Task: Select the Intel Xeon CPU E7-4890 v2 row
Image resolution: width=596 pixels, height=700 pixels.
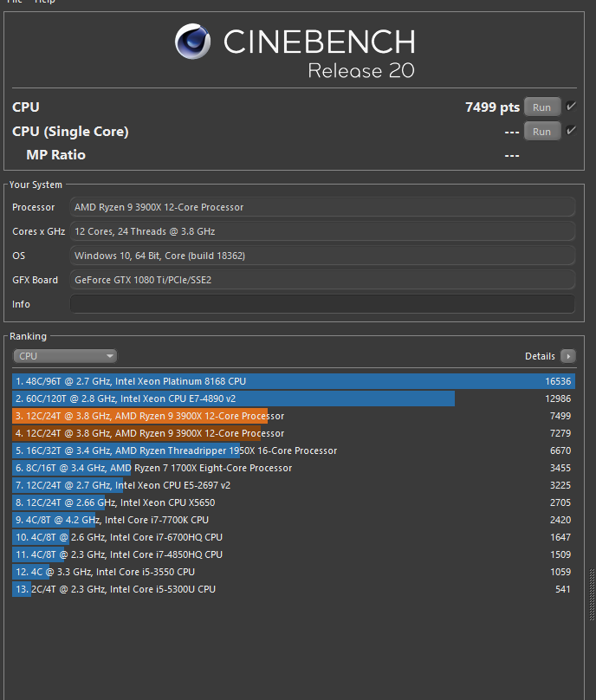Action: [x=294, y=399]
